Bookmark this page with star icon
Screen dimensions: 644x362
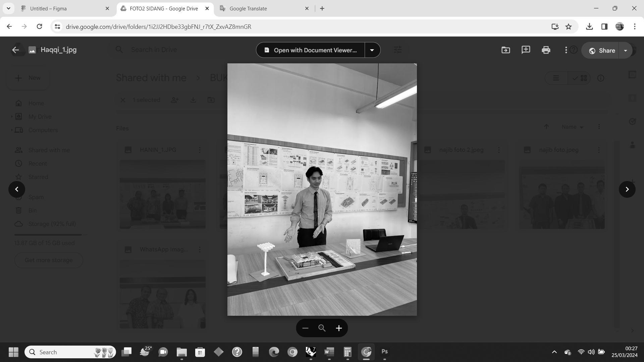[x=568, y=27]
